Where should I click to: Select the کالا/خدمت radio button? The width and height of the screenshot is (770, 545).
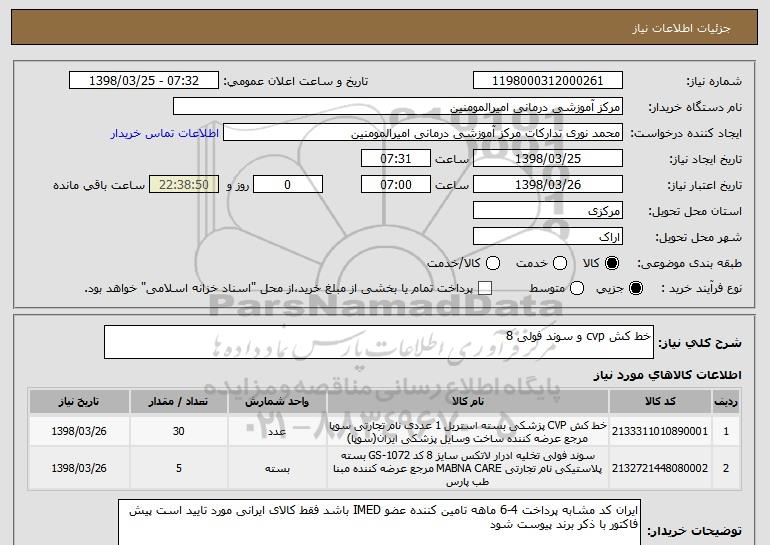(x=493, y=263)
